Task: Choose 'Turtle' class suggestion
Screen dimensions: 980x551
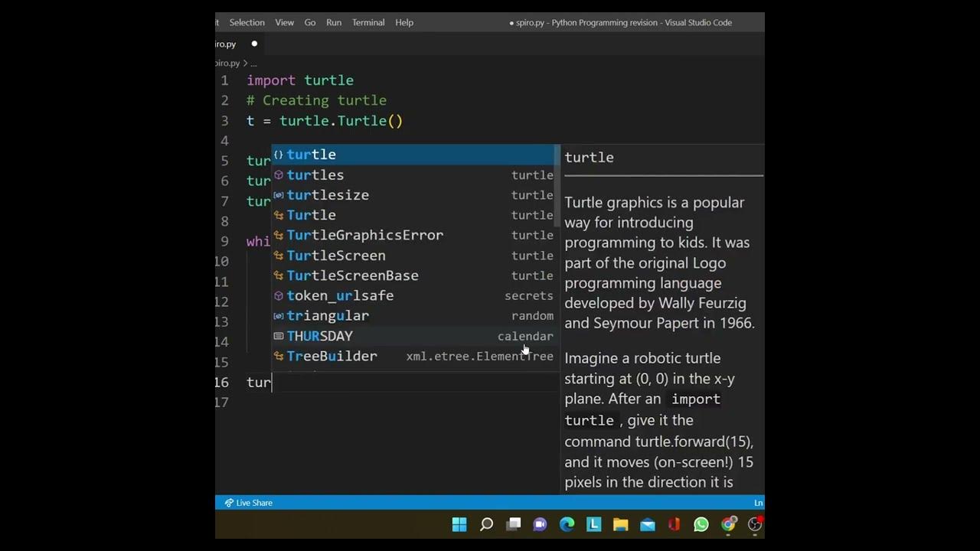Action: point(416,215)
